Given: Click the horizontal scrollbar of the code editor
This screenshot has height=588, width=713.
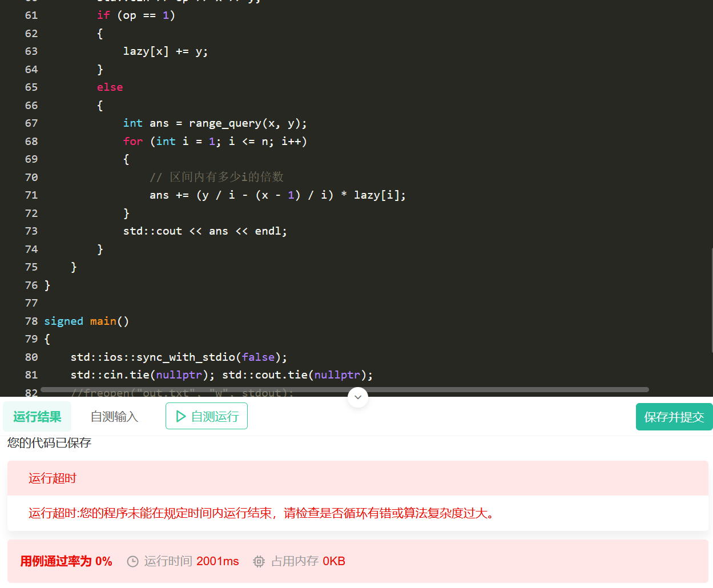Looking at the screenshot, I should pos(345,390).
